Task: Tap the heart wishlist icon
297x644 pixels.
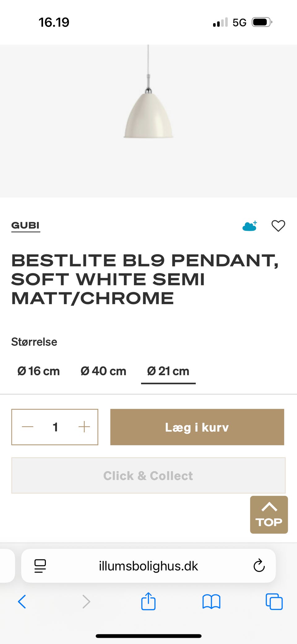Action: click(x=278, y=226)
